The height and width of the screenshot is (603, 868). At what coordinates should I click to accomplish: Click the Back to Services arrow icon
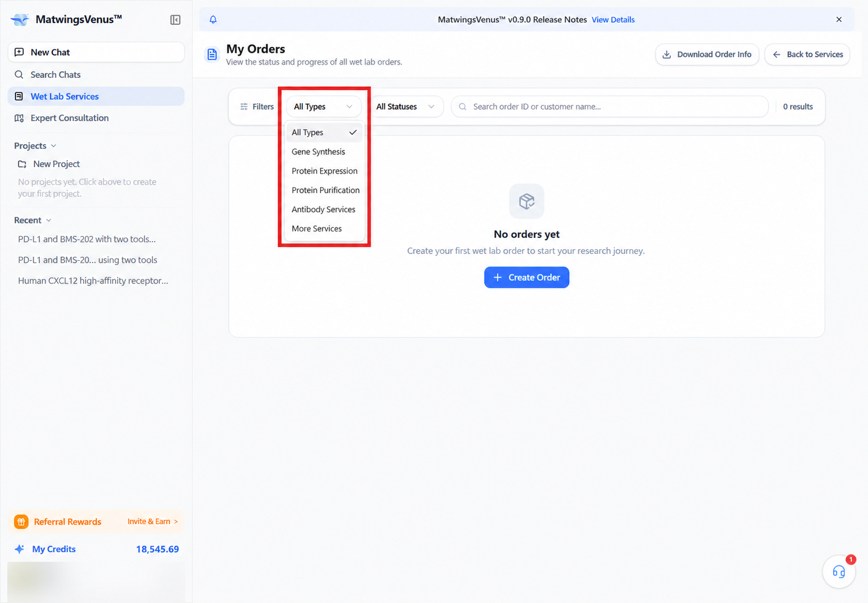click(x=776, y=54)
